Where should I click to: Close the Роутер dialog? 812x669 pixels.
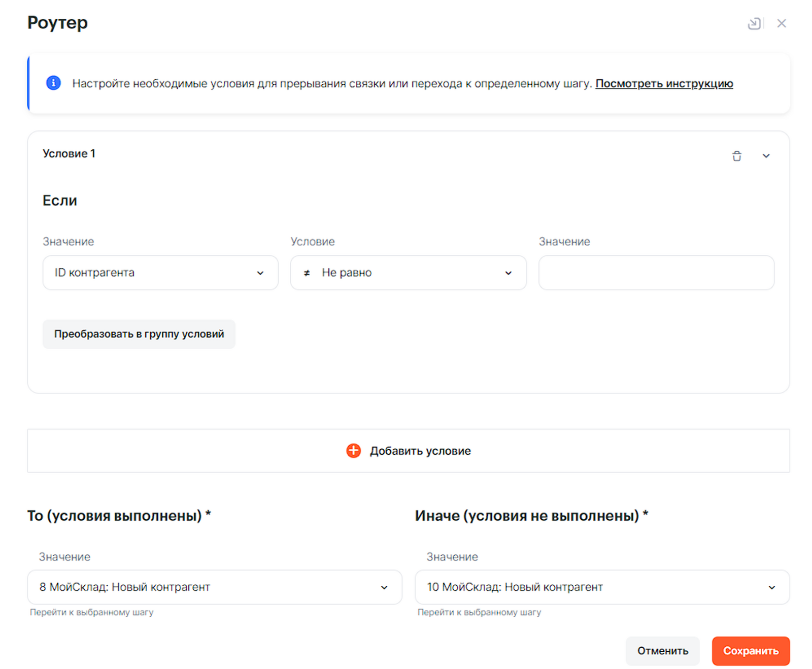tap(782, 23)
